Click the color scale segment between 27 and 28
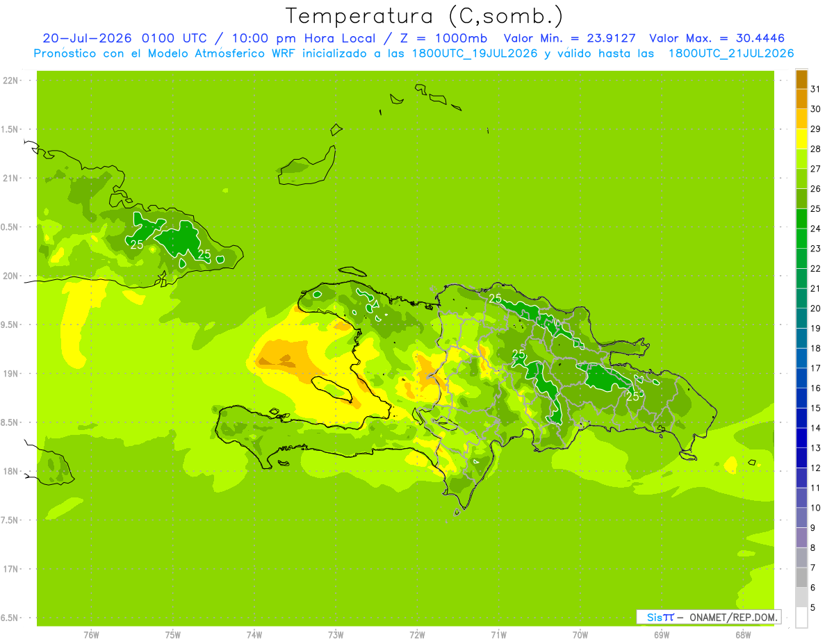Viewport: 834px width, 644px height. tap(801, 159)
